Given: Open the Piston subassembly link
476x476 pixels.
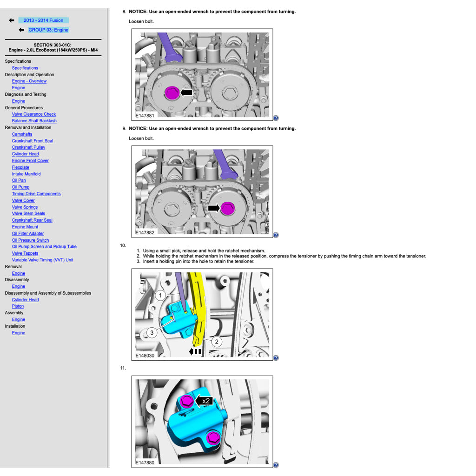Looking at the screenshot, I should pos(18,306).
